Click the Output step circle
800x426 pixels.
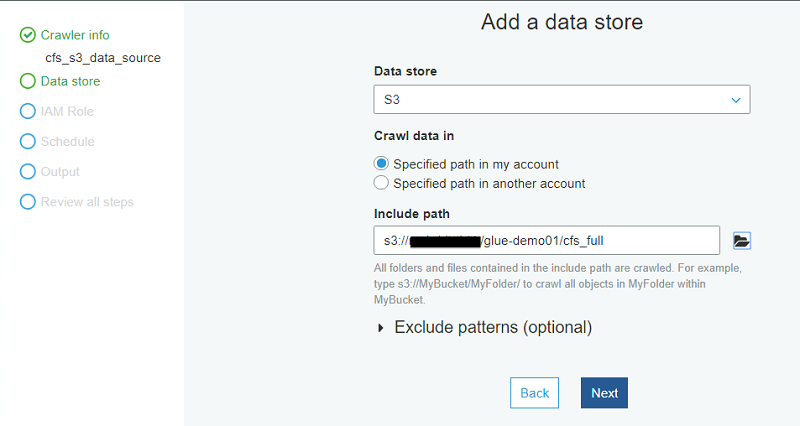click(x=28, y=172)
